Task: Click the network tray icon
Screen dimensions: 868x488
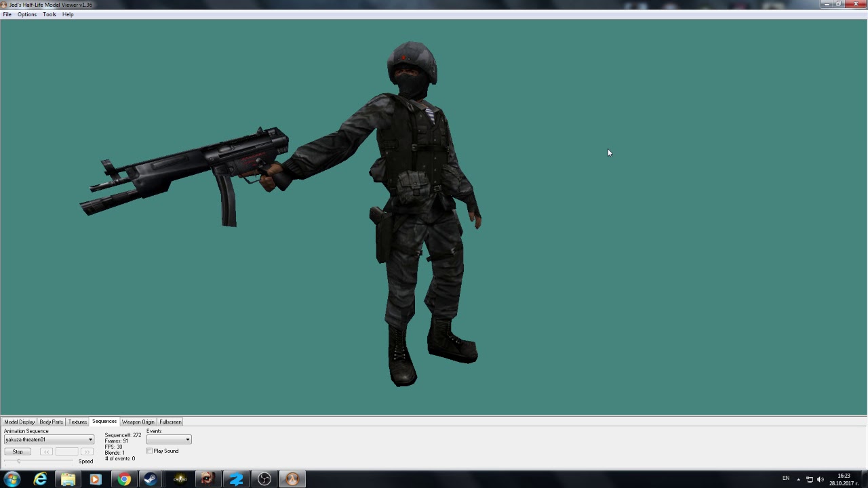Action: (810, 479)
